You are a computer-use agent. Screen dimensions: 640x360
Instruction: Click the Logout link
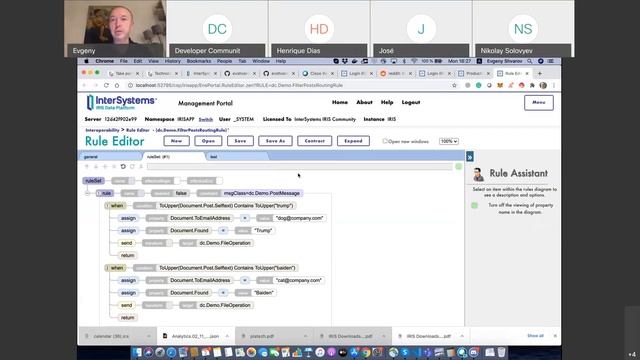click(x=411, y=102)
